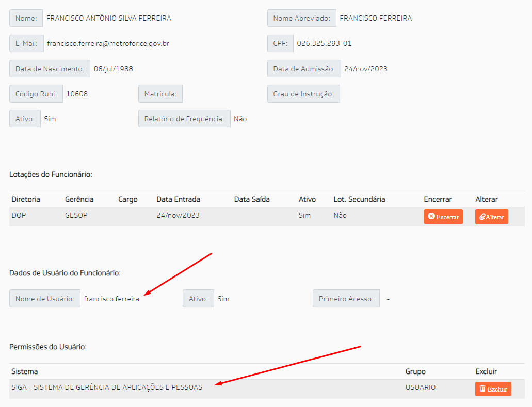Select the name FRANCISCO ANTÔNIO SILVA FERREIRA
The image size is (532, 407).
(x=108, y=19)
